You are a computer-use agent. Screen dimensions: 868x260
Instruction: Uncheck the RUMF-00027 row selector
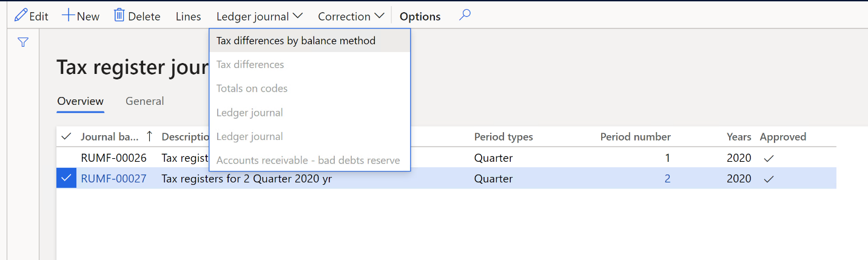pyautogui.click(x=66, y=178)
